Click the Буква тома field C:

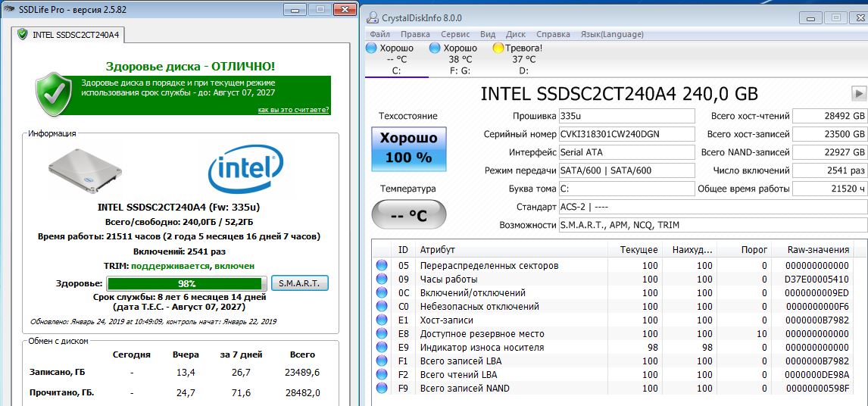(626, 189)
